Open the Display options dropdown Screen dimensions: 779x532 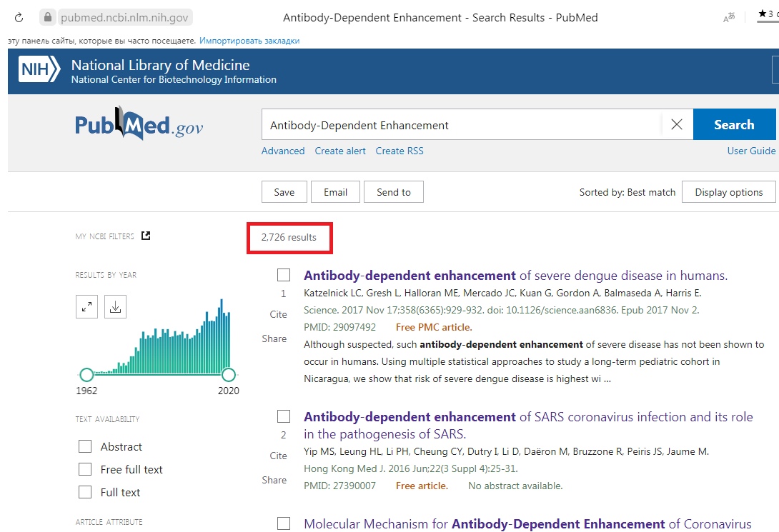coord(728,192)
